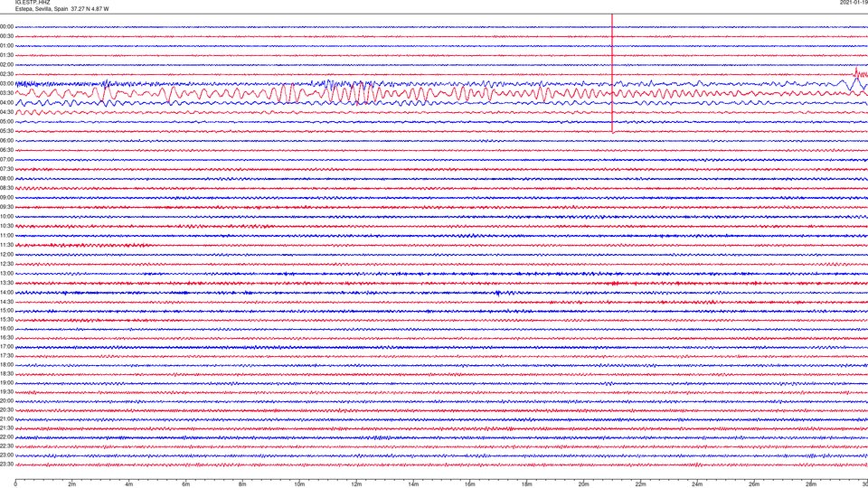Select the 11:30 trace time label
Screen dimensions: 868x488
click(x=6, y=245)
